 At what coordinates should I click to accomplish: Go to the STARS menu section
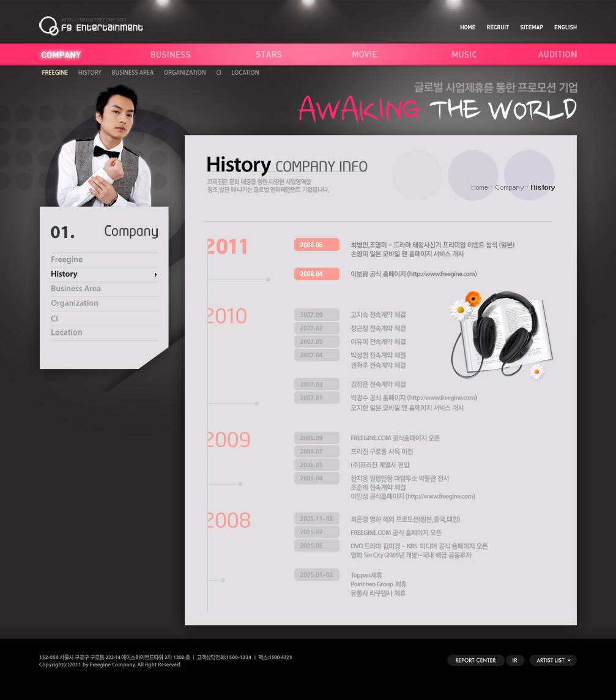[x=269, y=55]
